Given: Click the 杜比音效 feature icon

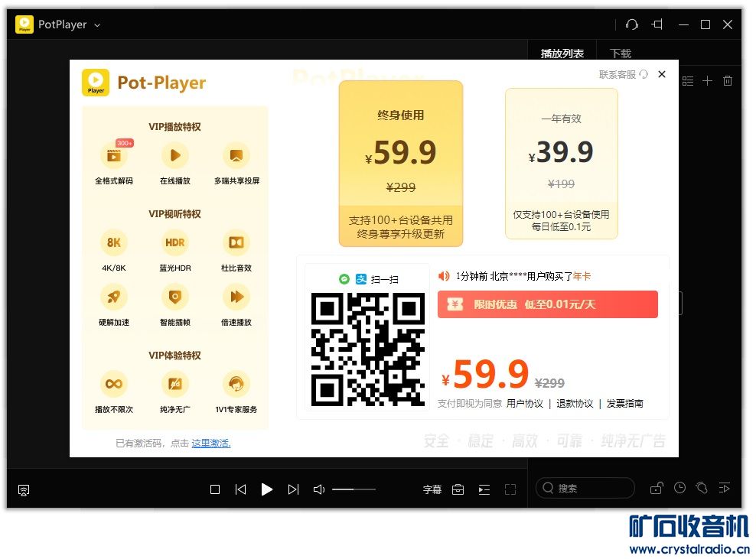Looking at the screenshot, I should [236, 242].
